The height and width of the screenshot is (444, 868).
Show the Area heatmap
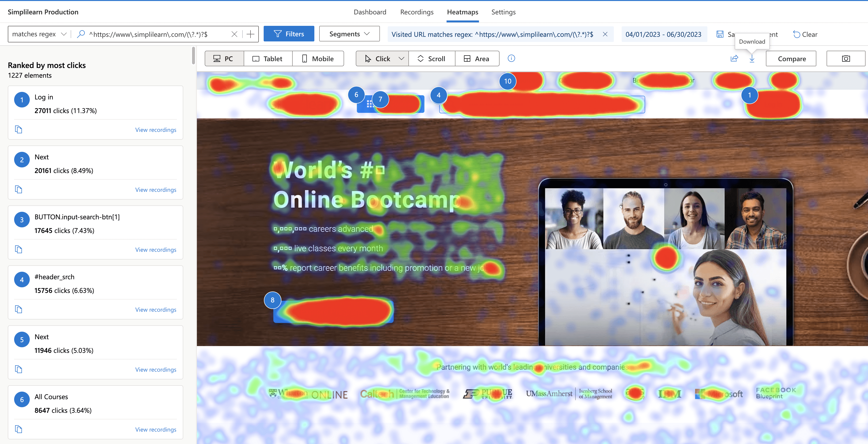pos(477,59)
